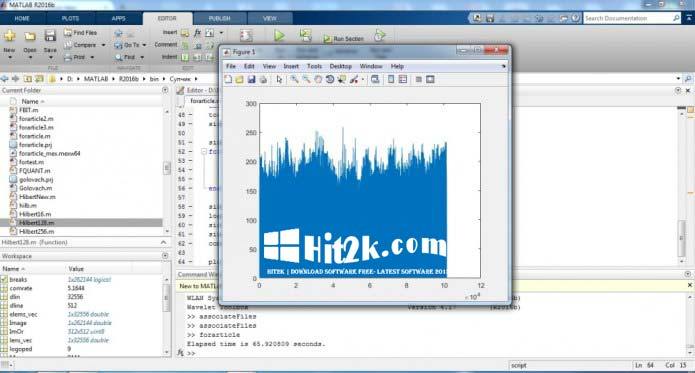Select the comrate variable in Workspace
Screen dimensions: 695x373
[20, 288]
